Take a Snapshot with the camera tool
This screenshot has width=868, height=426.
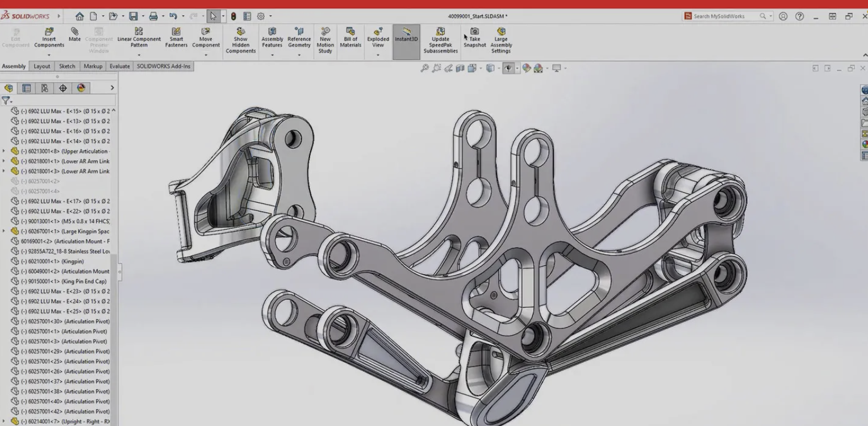pos(474,36)
